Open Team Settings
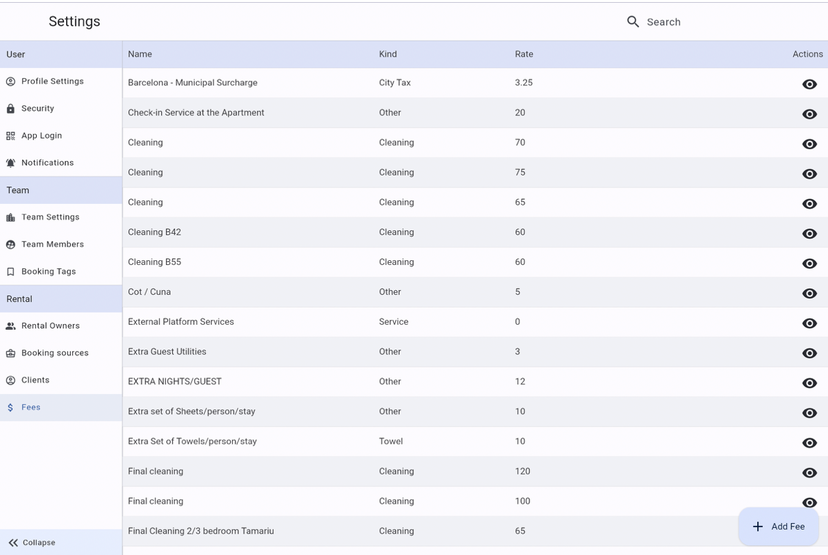828x555 pixels. click(61, 217)
